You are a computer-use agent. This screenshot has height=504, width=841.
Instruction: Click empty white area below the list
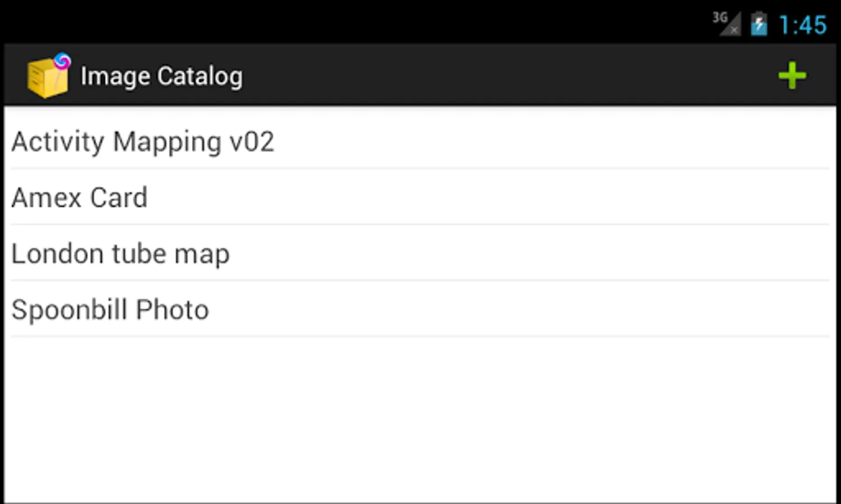(x=420, y=420)
